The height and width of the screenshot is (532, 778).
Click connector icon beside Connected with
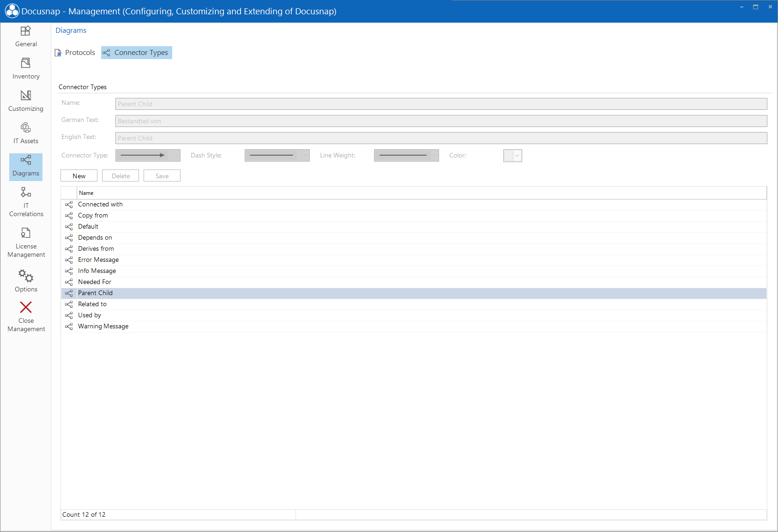coord(69,205)
